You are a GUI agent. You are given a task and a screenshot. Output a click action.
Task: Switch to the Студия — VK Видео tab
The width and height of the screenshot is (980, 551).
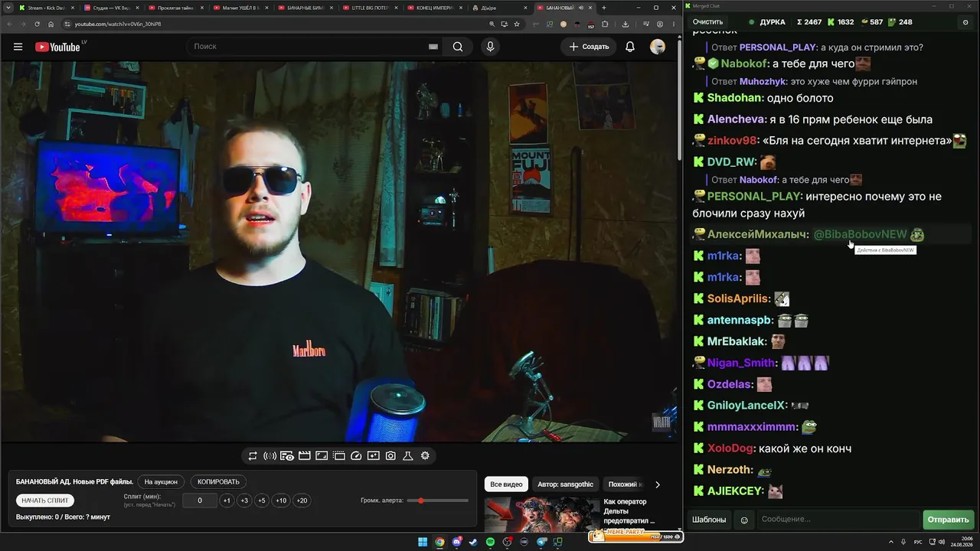tap(111, 8)
